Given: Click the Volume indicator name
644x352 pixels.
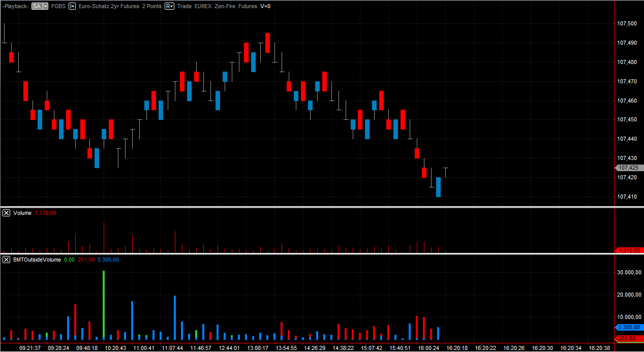Looking at the screenshot, I should coord(22,213).
